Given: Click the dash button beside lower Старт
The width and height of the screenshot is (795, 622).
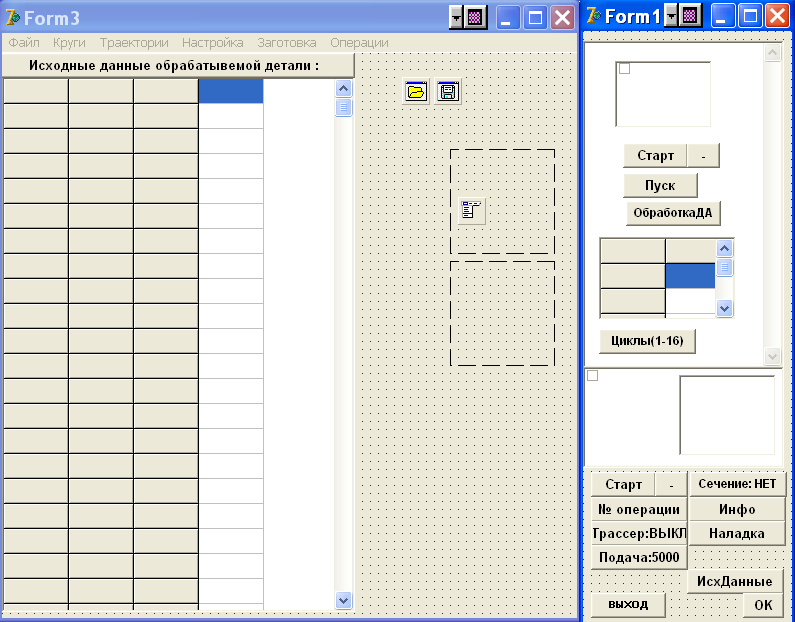Looking at the screenshot, I should 671,484.
